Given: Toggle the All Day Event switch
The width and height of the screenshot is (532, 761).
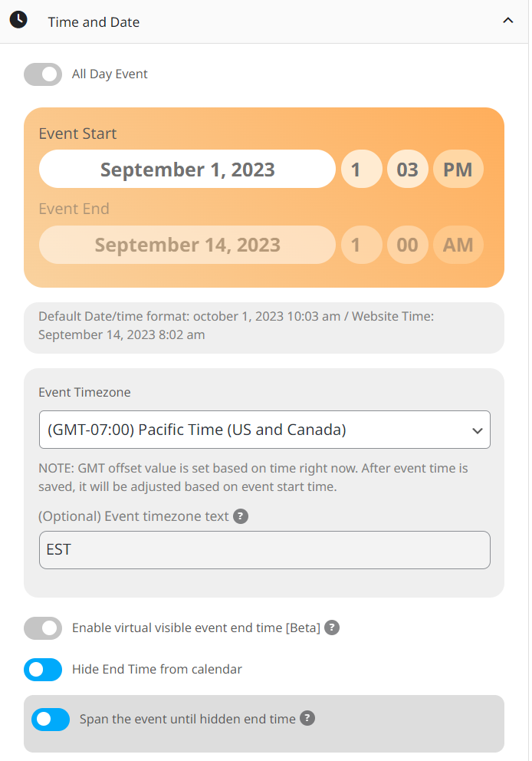Looking at the screenshot, I should click(x=43, y=74).
